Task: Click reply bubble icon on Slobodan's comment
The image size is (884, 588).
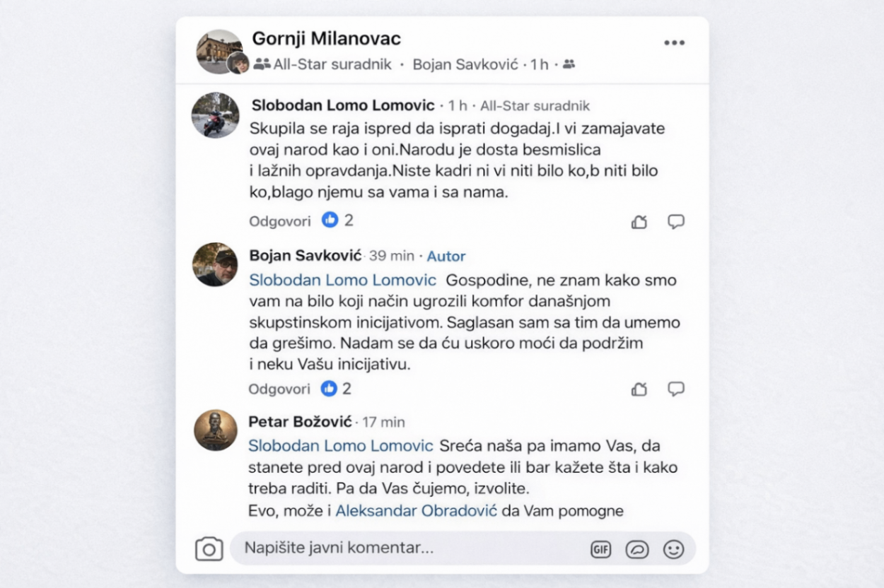Action: click(x=676, y=222)
